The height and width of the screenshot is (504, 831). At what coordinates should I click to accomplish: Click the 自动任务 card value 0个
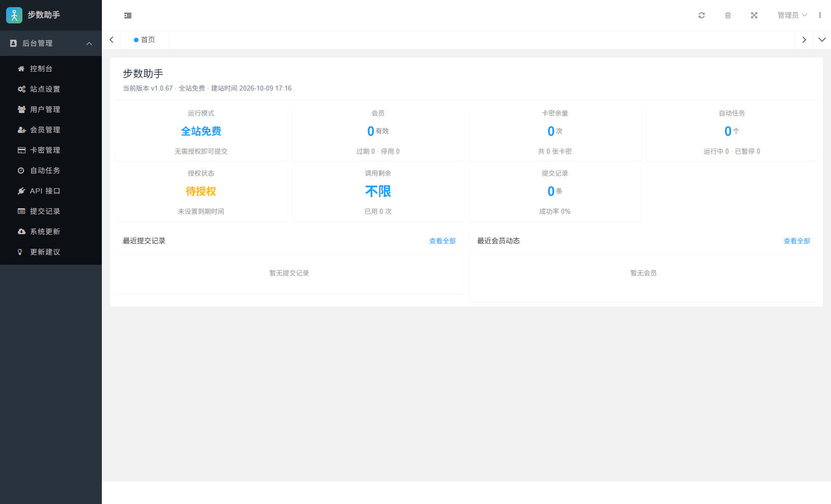[x=732, y=131]
